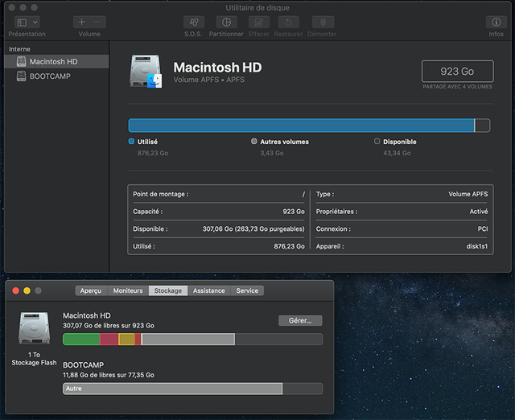This screenshot has height=420, width=515.
Task: Click the Disponible legend swatch
Action: pyautogui.click(x=377, y=141)
